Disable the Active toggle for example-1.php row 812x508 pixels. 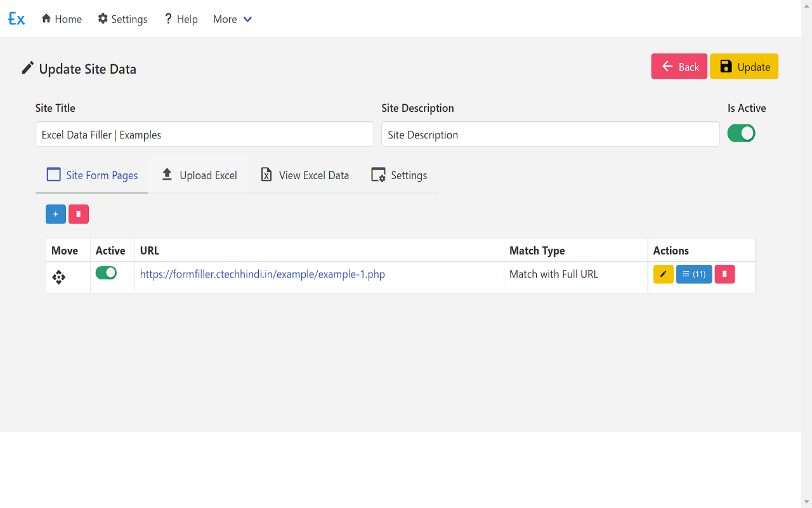pos(106,273)
